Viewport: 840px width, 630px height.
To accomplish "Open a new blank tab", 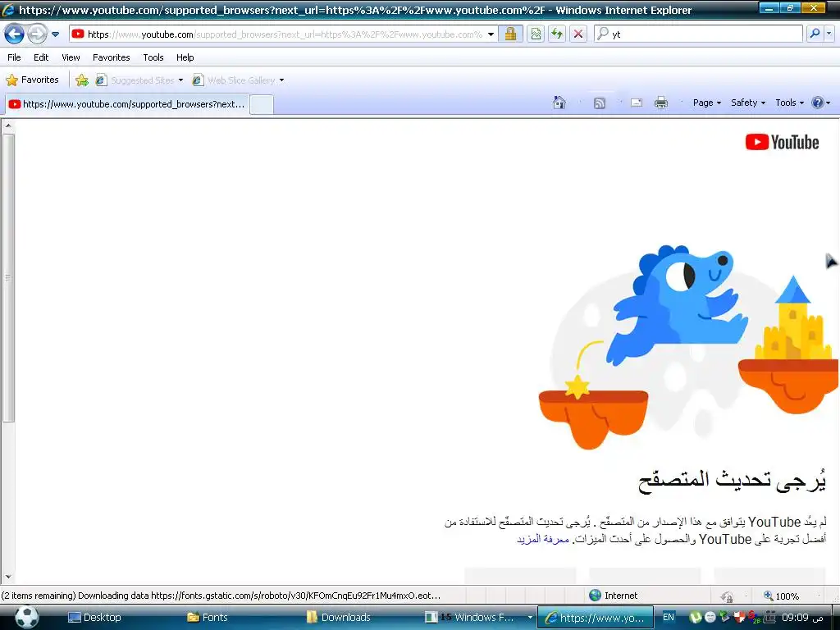I will coord(262,104).
